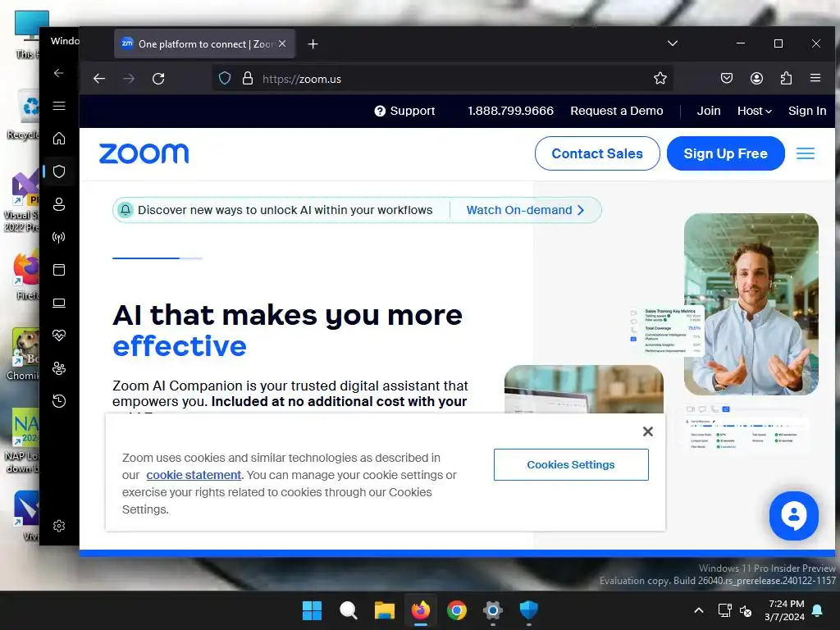This screenshot has height=630, width=840.
Task: Open Firefox extensions puzzle icon
Action: click(786, 78)
